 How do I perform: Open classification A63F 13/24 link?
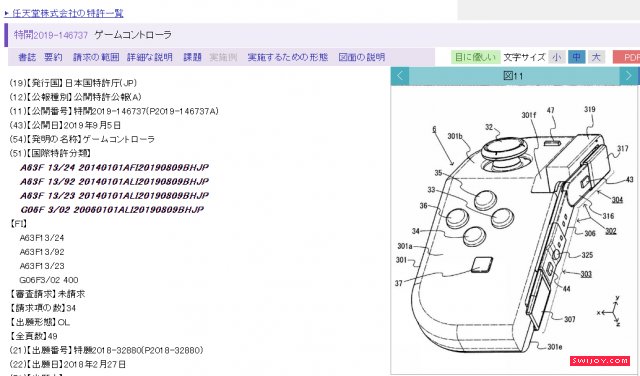(x=114, y=167)
